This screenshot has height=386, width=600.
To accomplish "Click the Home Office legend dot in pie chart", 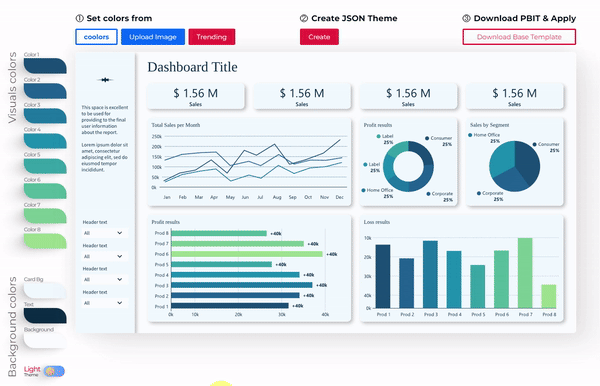I will click(470, 135).
